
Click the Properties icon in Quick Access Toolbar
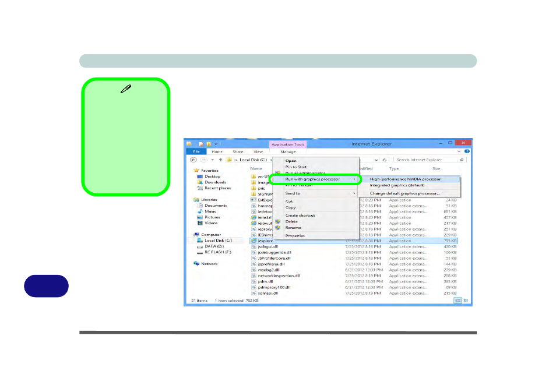point(201,144)
